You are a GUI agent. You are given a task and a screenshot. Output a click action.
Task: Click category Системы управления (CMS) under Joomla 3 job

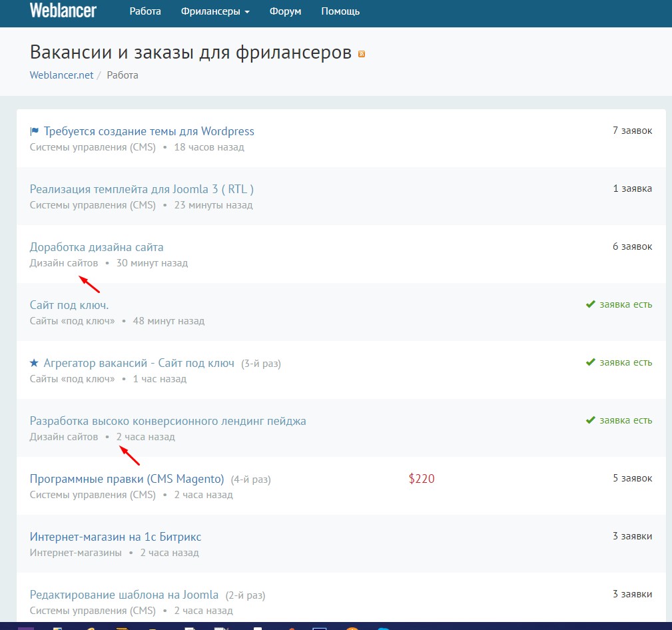[93, 205]
